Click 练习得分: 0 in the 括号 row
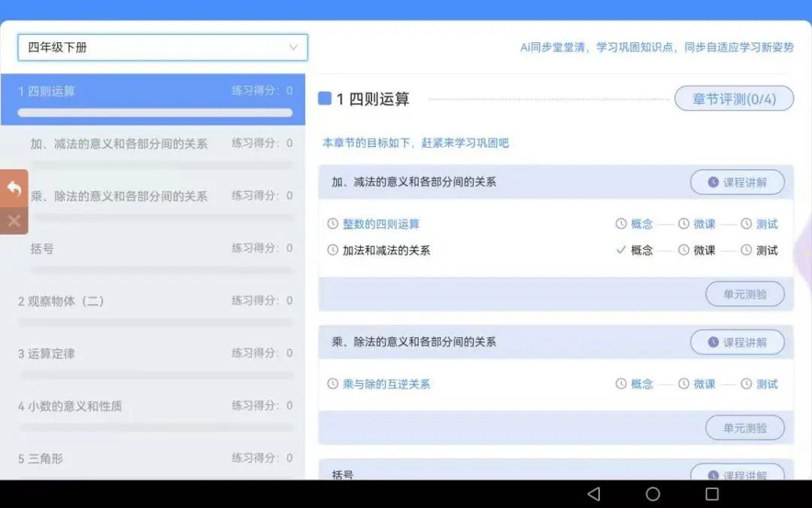Screen dimensions: 812x508 [262, 248]
